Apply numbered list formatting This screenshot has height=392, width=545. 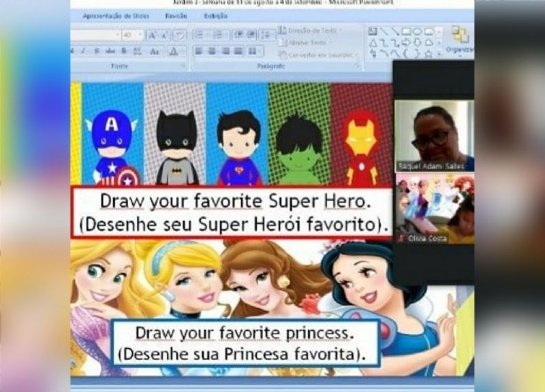(219, 35)
